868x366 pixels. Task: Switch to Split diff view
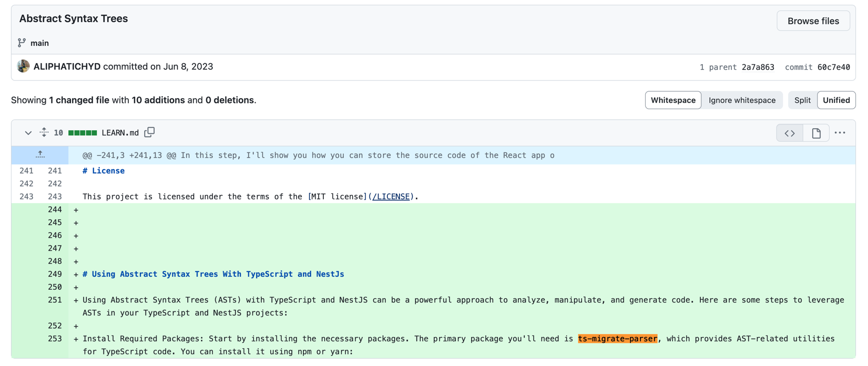802,100
